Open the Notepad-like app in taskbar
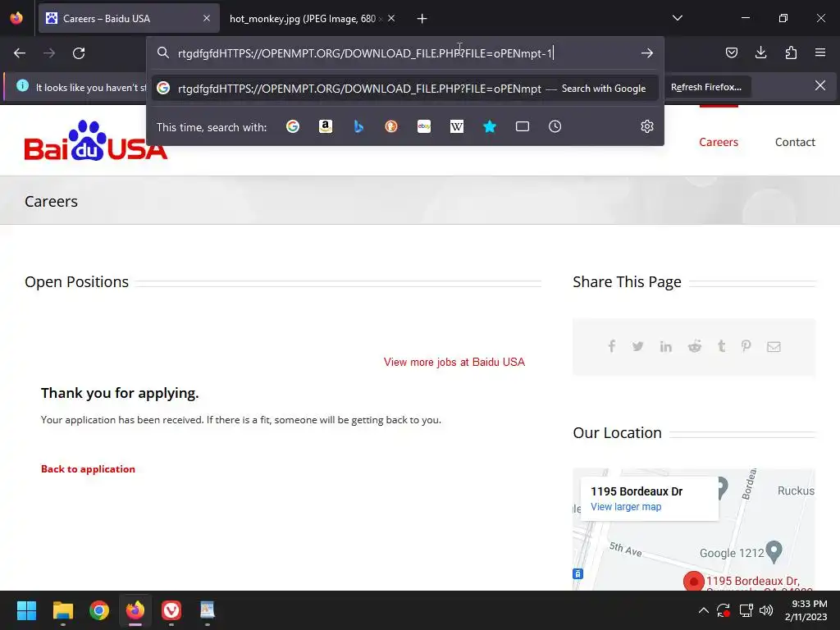The height and width of the screenshot is (630, 840). (208, 610)
